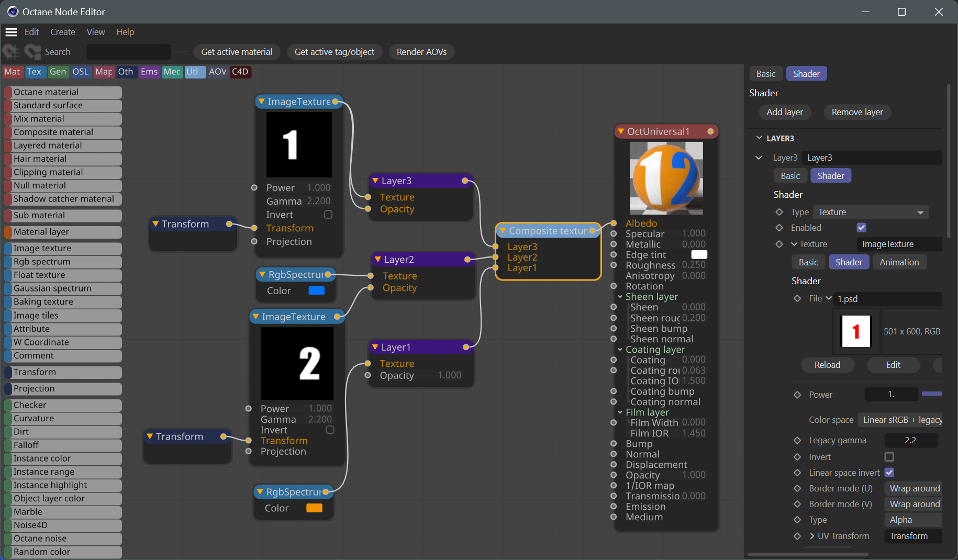Click the Search input field
Viewport: 958px width, 560px height.
point(128,52)
